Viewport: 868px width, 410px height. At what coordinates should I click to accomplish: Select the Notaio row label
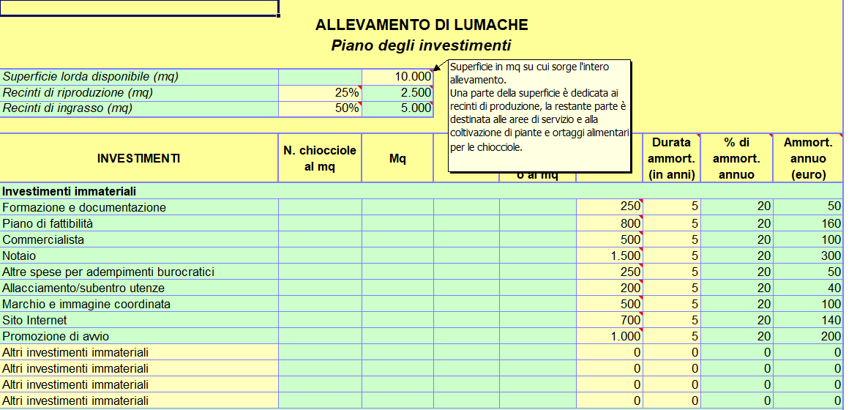[x=139, y=256]
